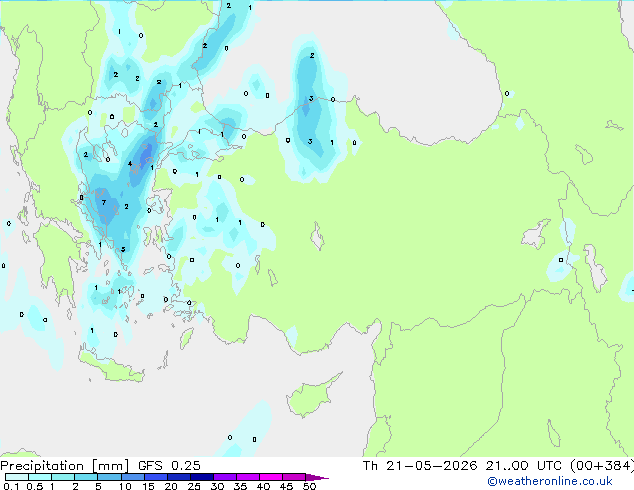Click the 45–50 mm legend color swatch
The height and width of the screenshot is (490, 634).
click(x=294, y=477)
